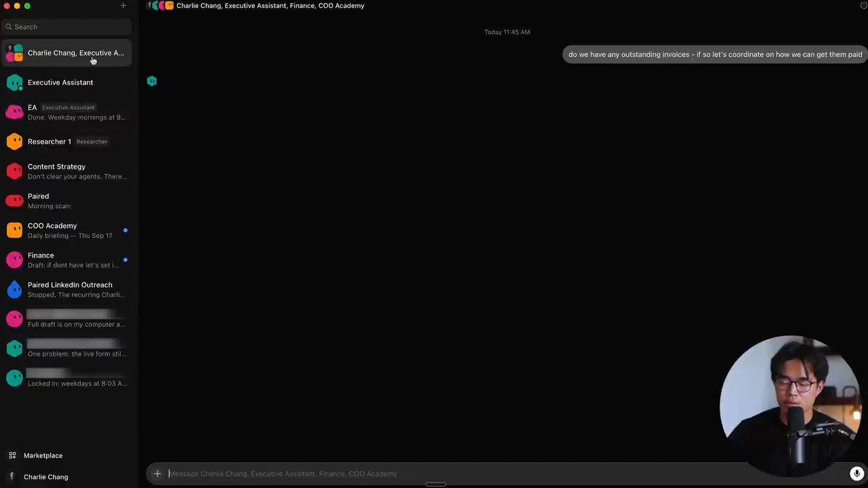Open conversation with preview "Full draft is on my computer"
This screenshot has width=868, height=488.
click(66, 319)
